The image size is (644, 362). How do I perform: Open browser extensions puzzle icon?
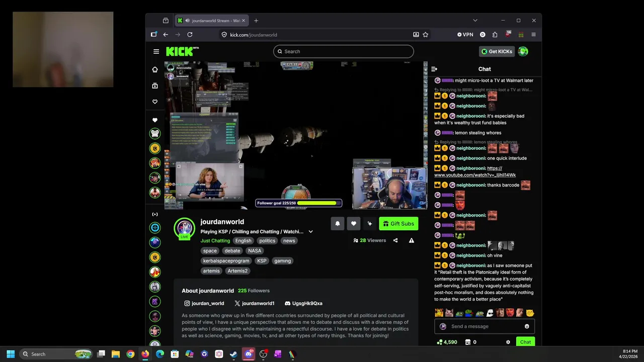tap(495, 35)
